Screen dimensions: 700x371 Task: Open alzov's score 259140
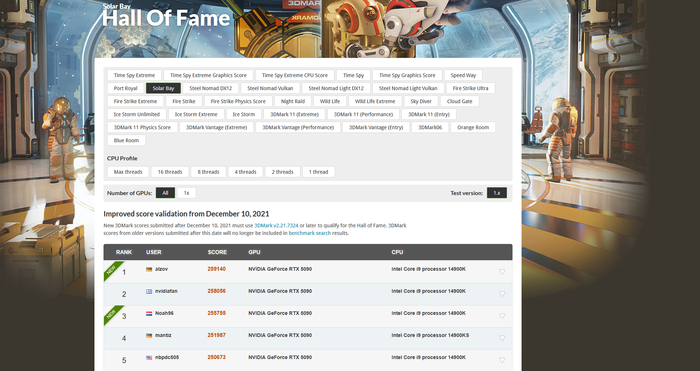(217, 269)
